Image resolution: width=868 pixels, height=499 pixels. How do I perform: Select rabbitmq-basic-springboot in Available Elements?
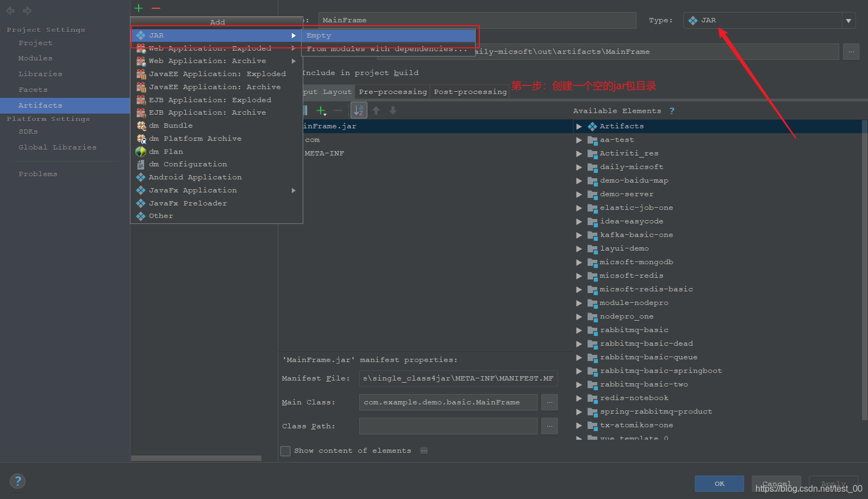pos(661,371)
